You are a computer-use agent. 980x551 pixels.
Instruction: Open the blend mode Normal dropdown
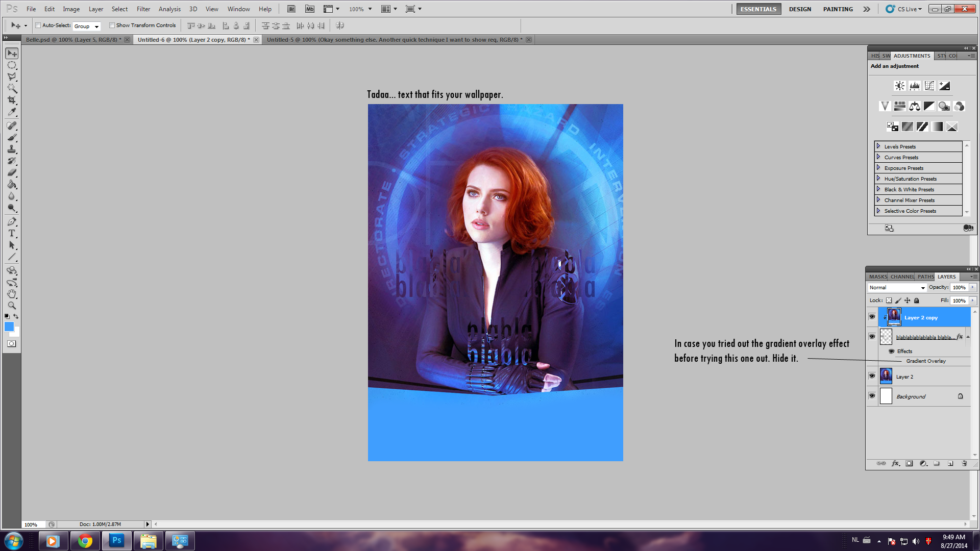pos(897,288)
